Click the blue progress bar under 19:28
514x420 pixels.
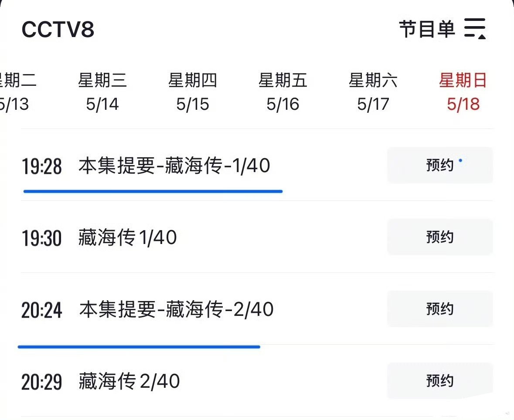153,191
